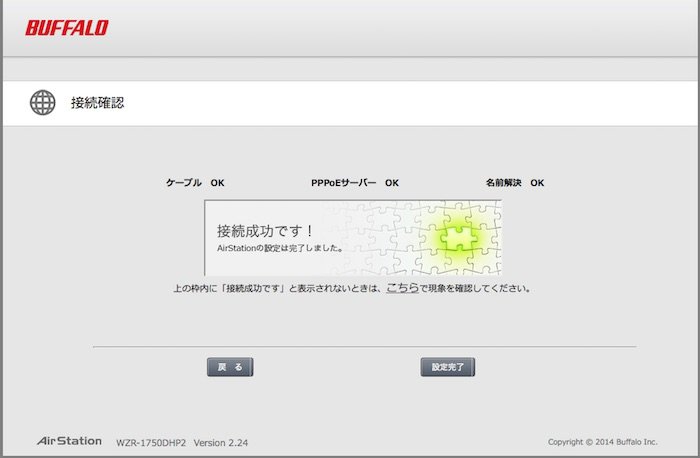Click the 接続確認 page heading
The height and width of the screenshot is (458, 700).
coord(97,103)
